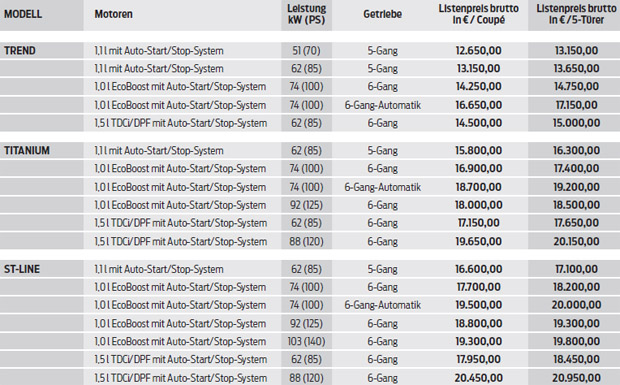The height and width of the screenshot is (385, 620).
Task: Select the 92 (125) Titanium power cell
Action: click(x=306, y=205)
